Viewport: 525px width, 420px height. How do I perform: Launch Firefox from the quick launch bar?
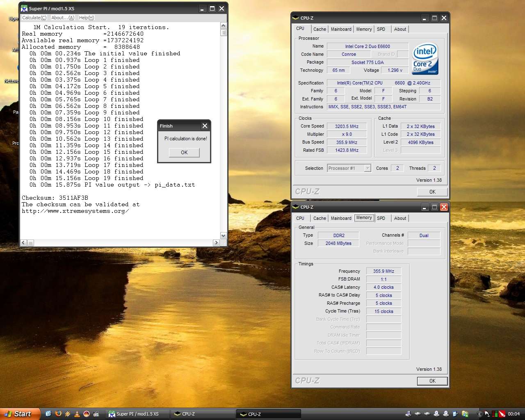(58, 414)
